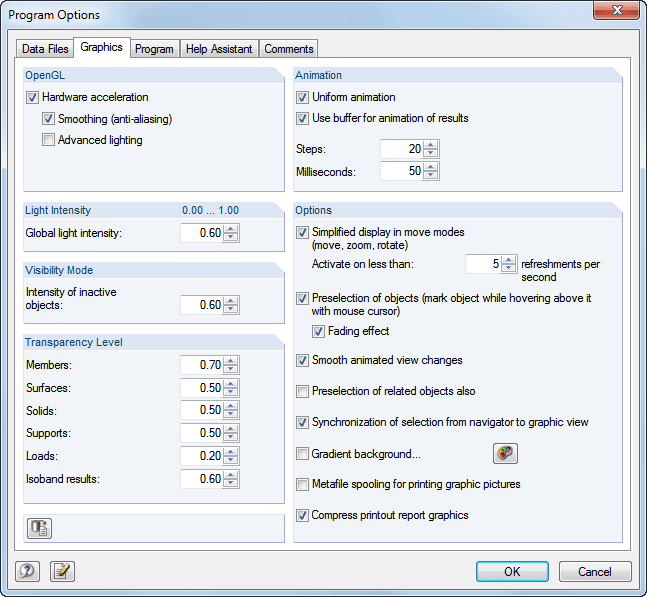The width and height of the screenshot is (647, 597).
Task: Check Metafile spooling for printing graphic pictures
Action: pos(302,484)
